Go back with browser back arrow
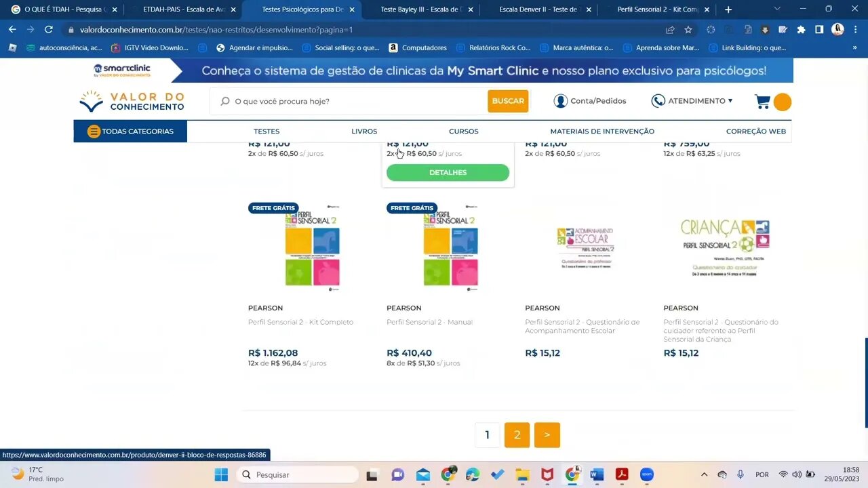Screen dimensions: 868x488 12,30
